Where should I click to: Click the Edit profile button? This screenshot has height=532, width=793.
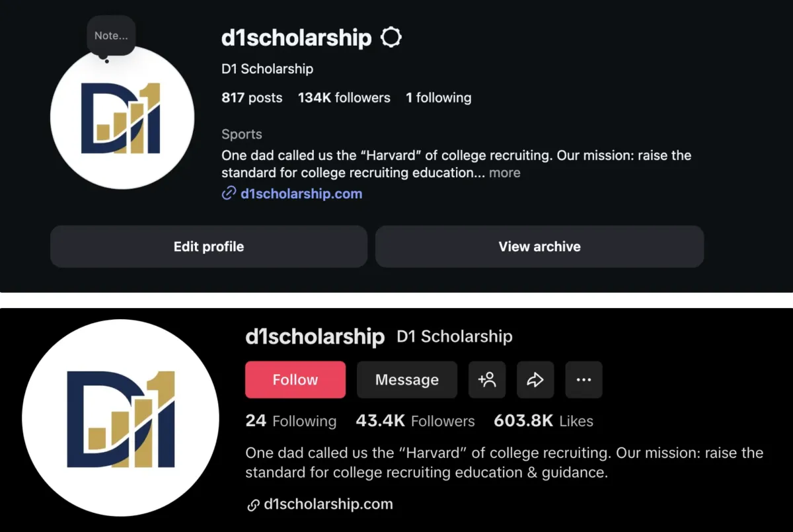[x=209, y=247]
